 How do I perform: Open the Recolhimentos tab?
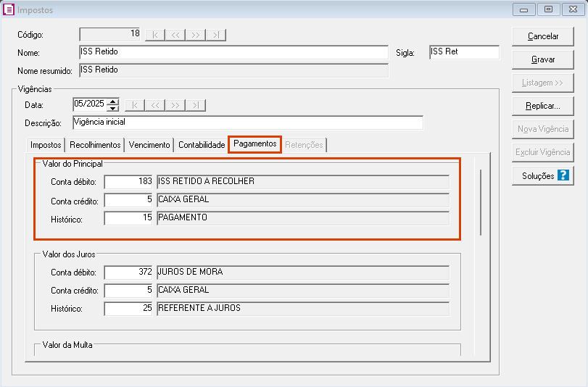click(x=95, y=145)
